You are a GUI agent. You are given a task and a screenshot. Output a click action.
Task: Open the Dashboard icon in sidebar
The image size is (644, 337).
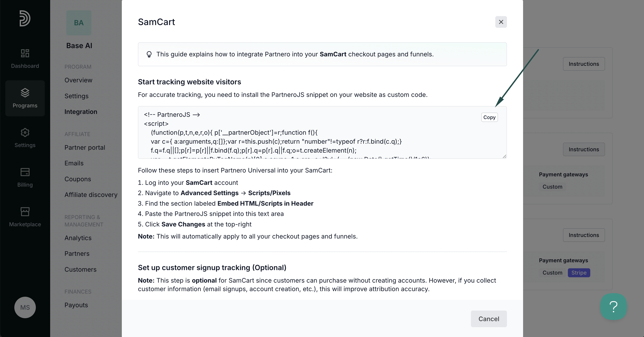click(x=25, y=53)
